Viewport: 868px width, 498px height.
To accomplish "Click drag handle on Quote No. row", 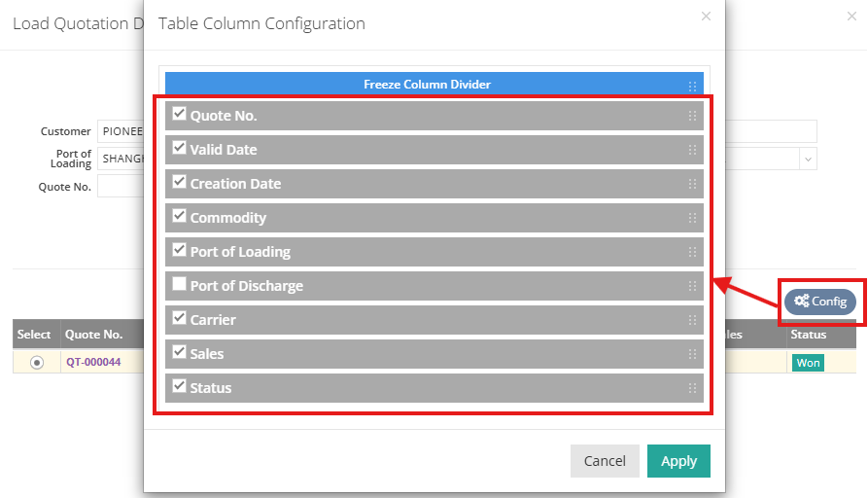I will click(692, 116).
